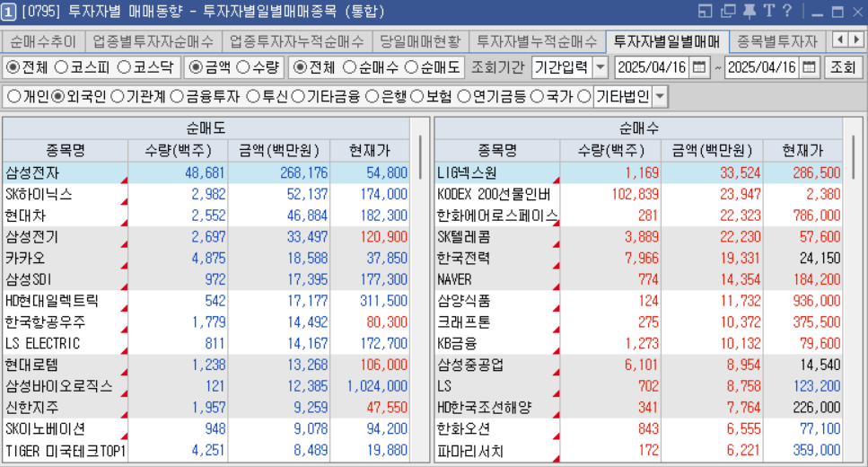
Task: Switch to the 투자자별누적순매수 tab
Action: point(538,41)
